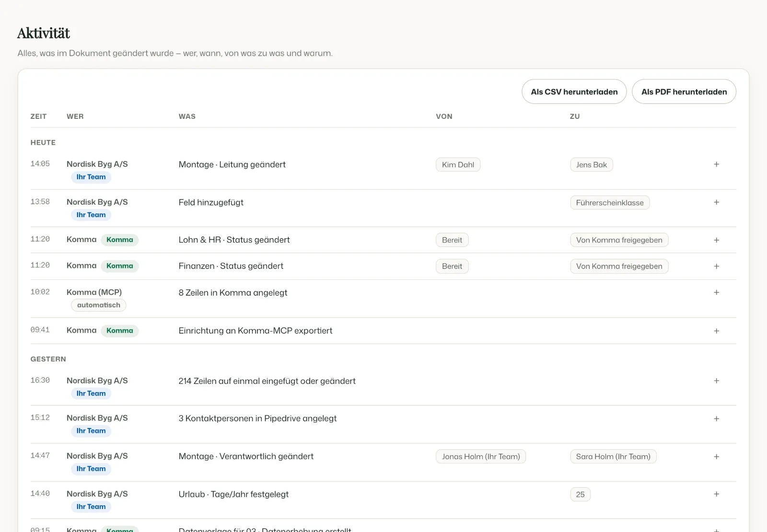Click the GESTERN group label
The height and width of the screenshot is (532, 767).
pos(48,359)
